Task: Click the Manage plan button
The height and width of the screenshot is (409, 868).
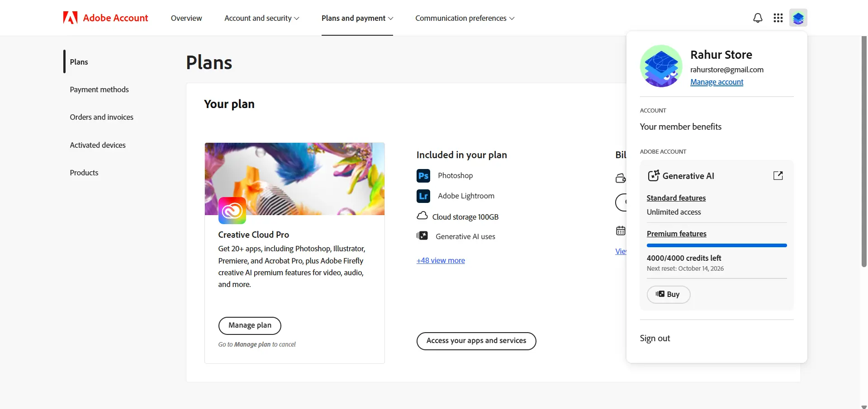Action: [x=250, y=325]
